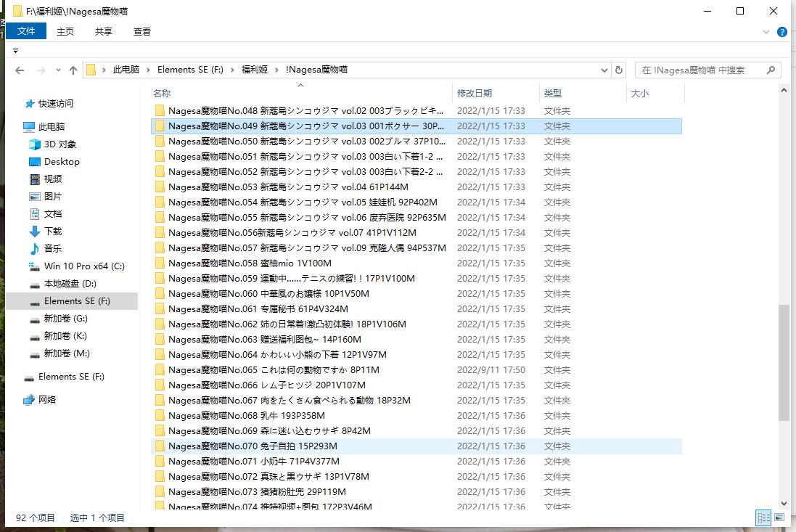This screenshot has height=532, width=796.
Task: Expand the ribbon with the chevron
Action: (766, 32)
